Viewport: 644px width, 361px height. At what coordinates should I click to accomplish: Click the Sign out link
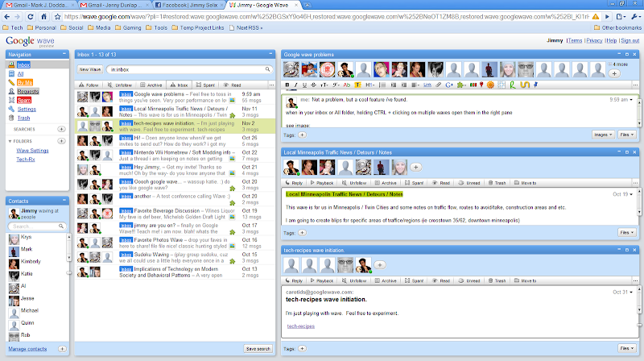pyautogui.click(x=630, y=40)
